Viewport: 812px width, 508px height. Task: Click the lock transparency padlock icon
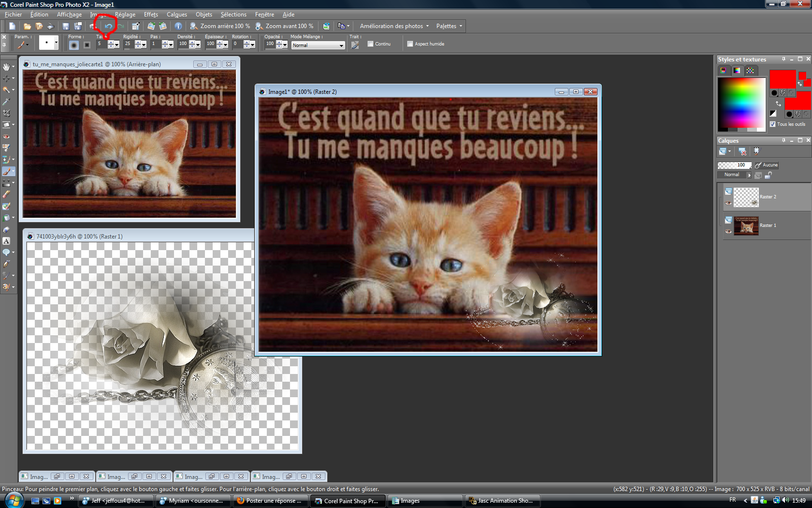[x=768, y=175]
